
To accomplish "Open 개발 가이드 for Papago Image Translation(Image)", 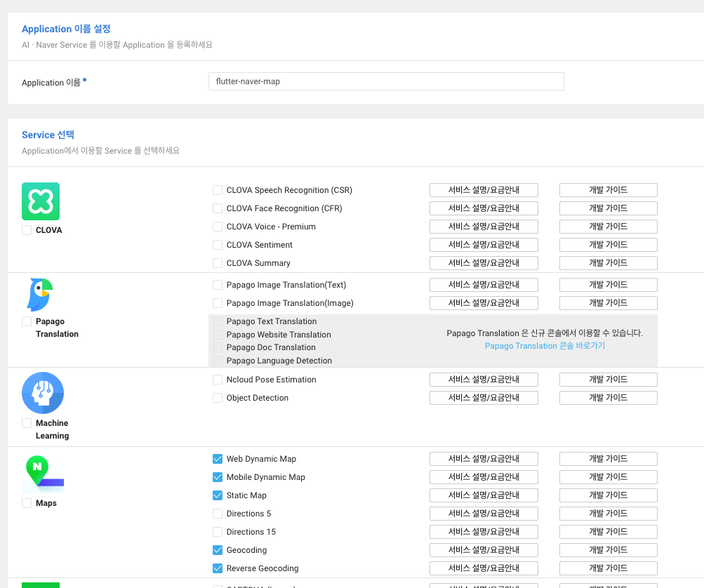I will pyautogui.click(x=609, y=303).
